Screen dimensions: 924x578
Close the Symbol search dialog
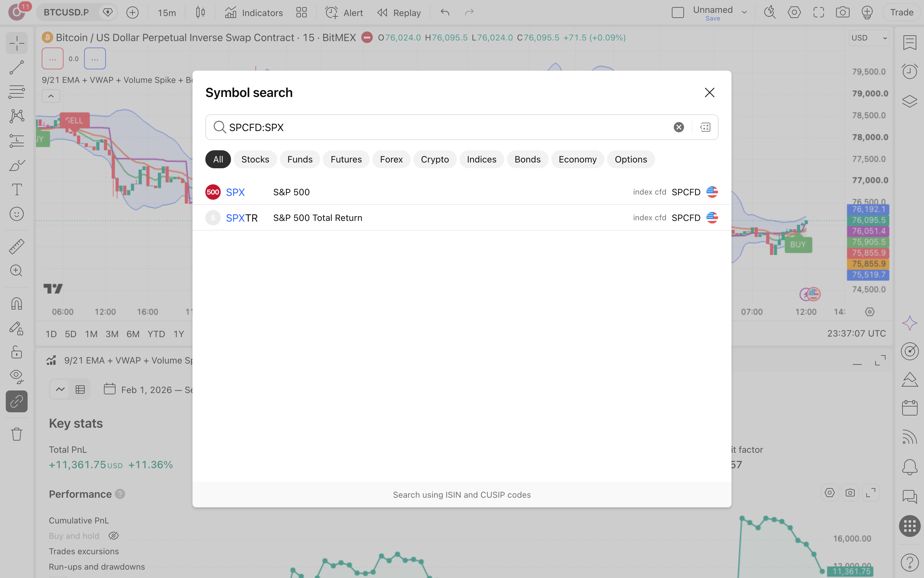(709, 92)
